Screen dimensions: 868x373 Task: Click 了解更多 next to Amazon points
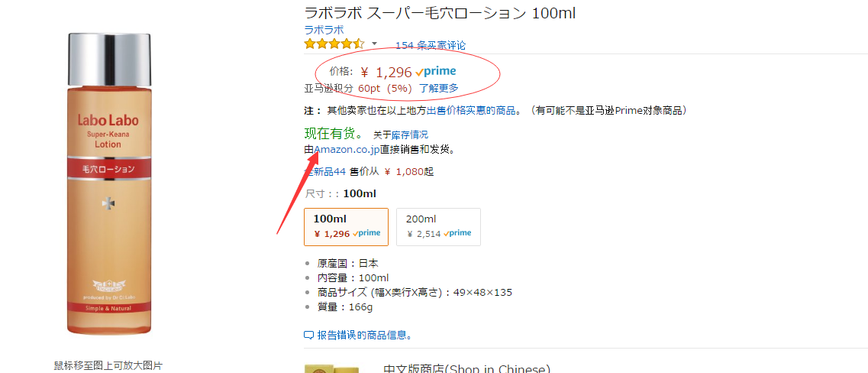[x=438, y=88]
